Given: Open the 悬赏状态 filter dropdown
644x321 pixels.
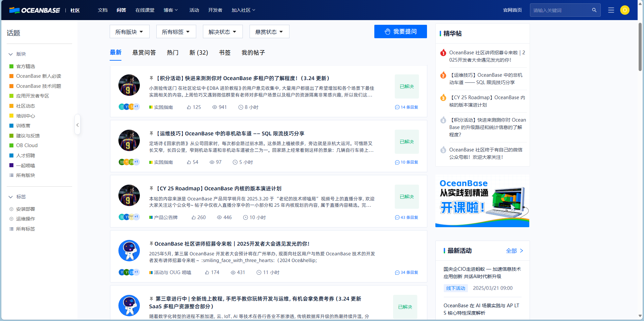Looking at the screenshot, I should coord(269,31).
